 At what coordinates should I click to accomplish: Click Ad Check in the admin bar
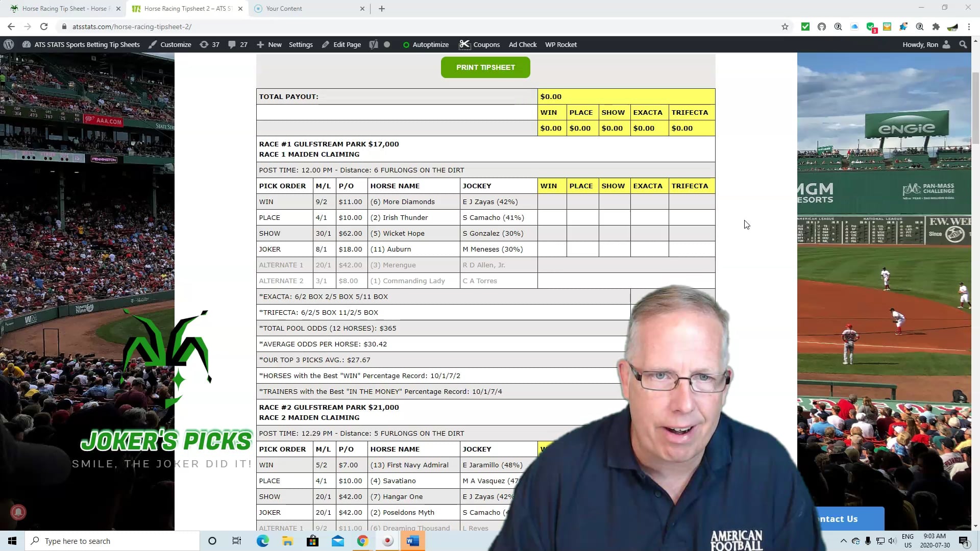coord(523,44)
